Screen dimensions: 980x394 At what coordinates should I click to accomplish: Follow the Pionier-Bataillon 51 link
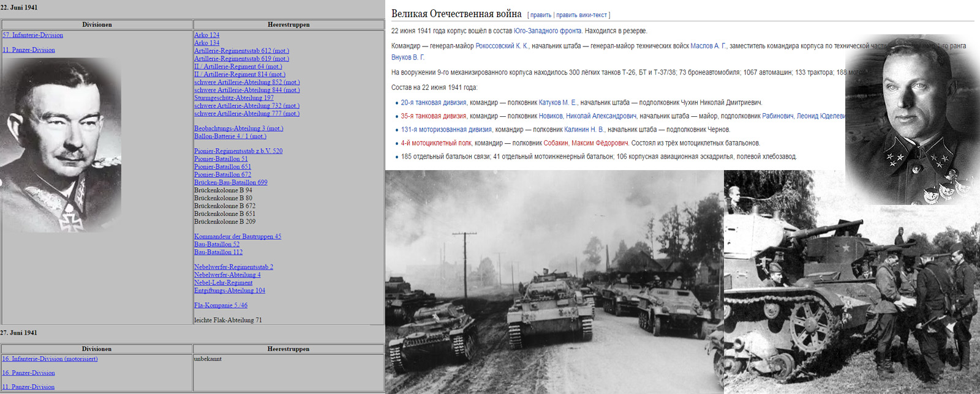coord(221,159)
